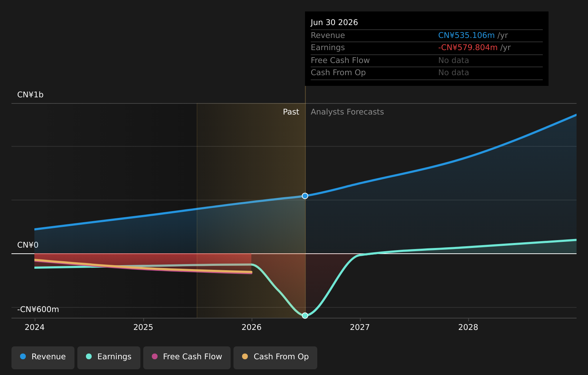Click the -CN¥579.804m earnings value
This screenshot has height=375, width=588.
pyautogui.click(x=468, y=48)
